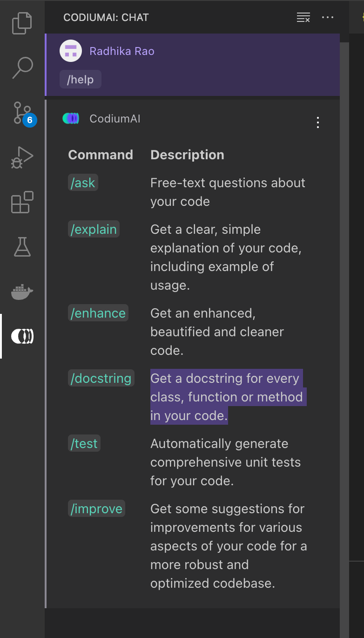The height and width of the screenshot is (638, 364).
Task: Open the Explorer view in the sidebar
Action: 22,22
